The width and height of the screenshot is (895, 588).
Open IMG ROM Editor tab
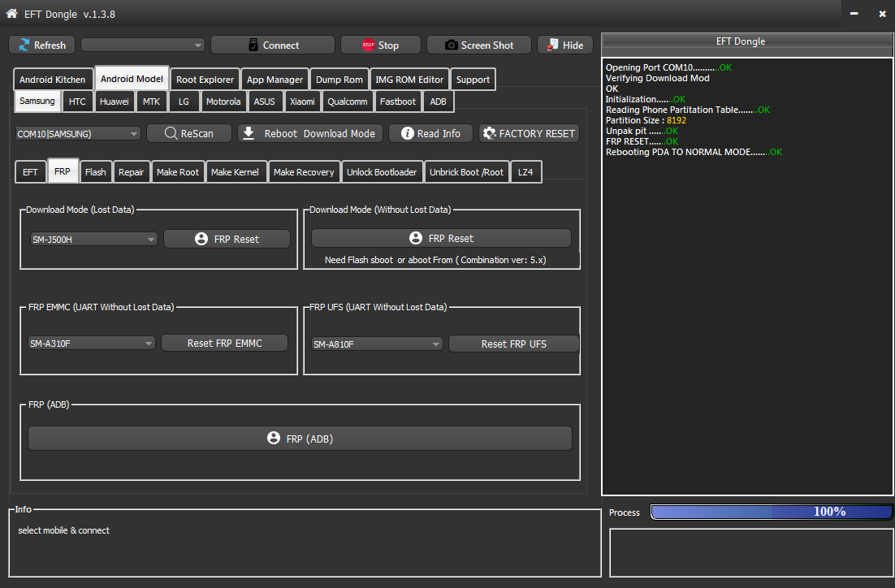[409, 80]
